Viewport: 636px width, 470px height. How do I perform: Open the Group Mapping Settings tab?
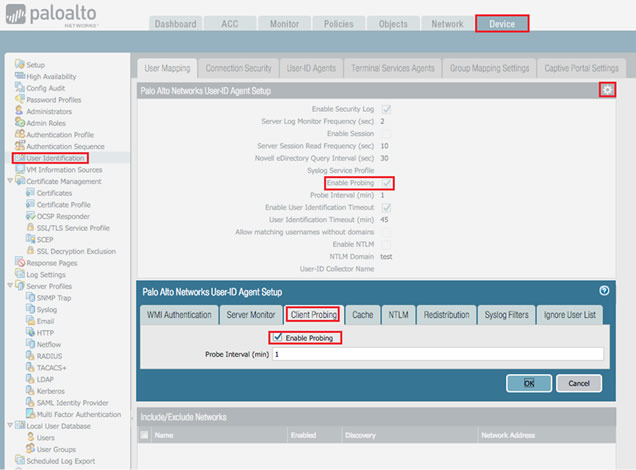(x=489, y=68)
